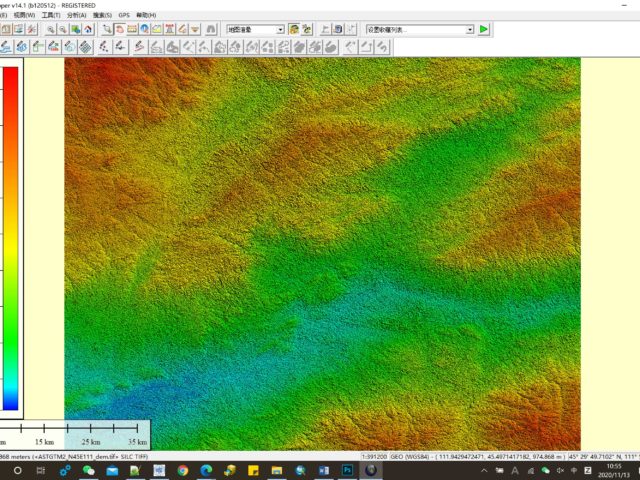
Task: Open the 分析(A) menu
Action: coord(77,15)
